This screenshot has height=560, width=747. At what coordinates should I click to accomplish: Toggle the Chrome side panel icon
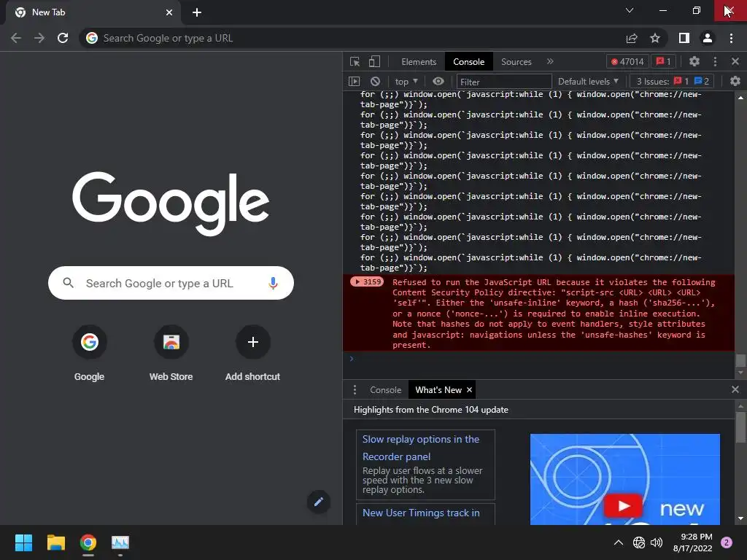pyautogui.click(x=684, y=38)
